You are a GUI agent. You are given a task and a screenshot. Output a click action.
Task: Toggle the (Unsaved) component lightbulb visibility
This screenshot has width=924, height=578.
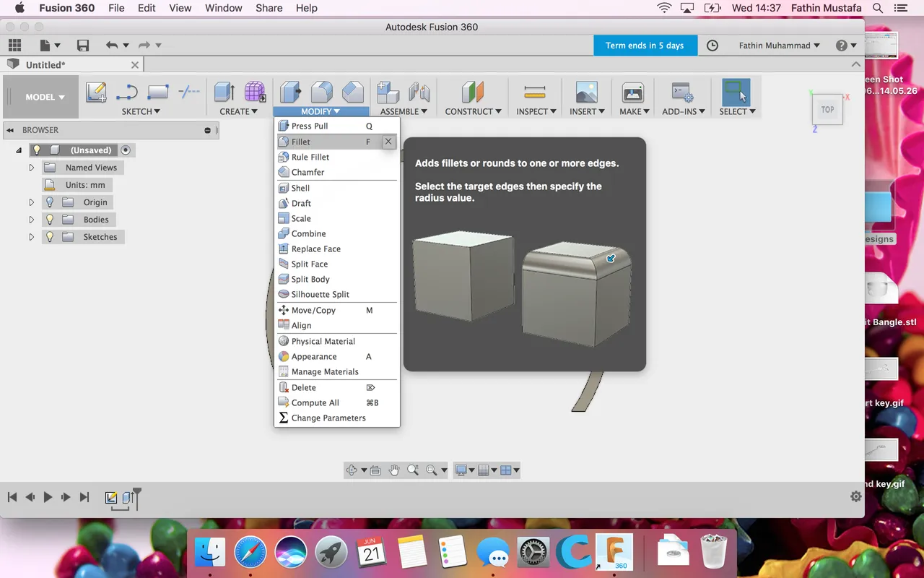point(38,150)
